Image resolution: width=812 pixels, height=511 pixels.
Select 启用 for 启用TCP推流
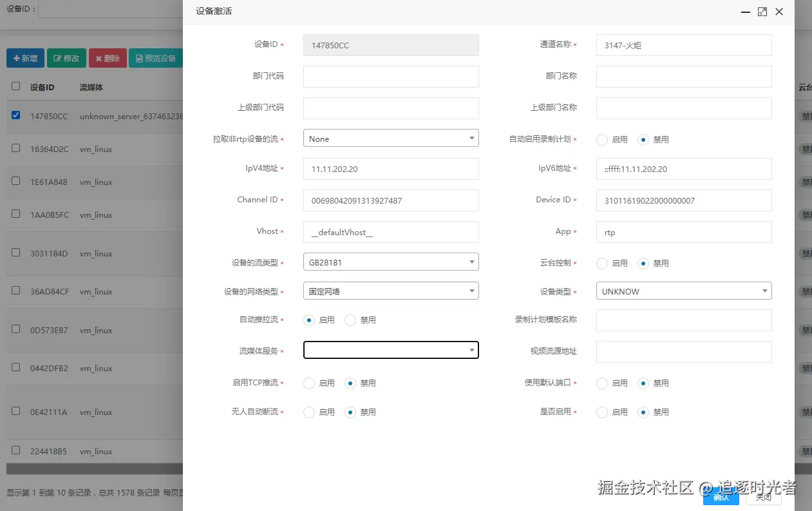309,383
